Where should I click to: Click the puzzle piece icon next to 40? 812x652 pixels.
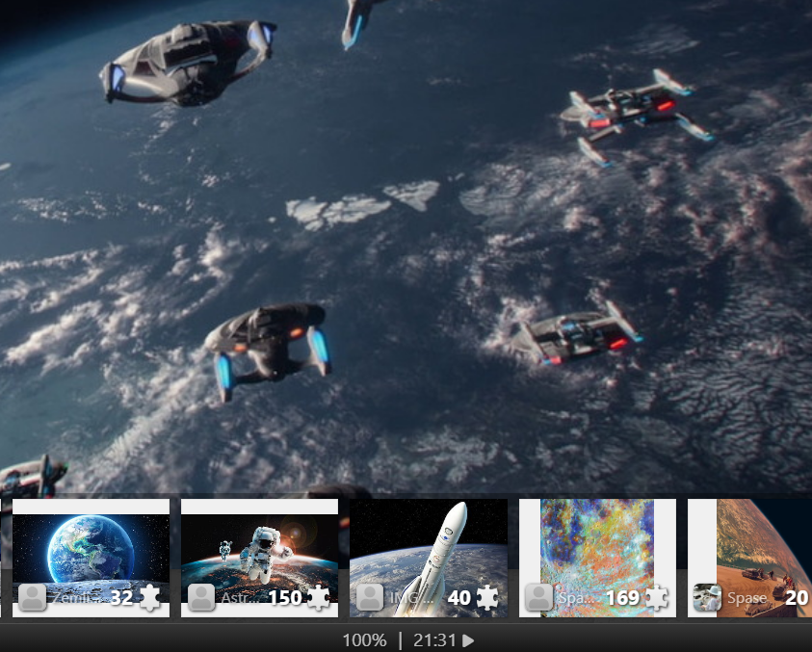point(487,598)
